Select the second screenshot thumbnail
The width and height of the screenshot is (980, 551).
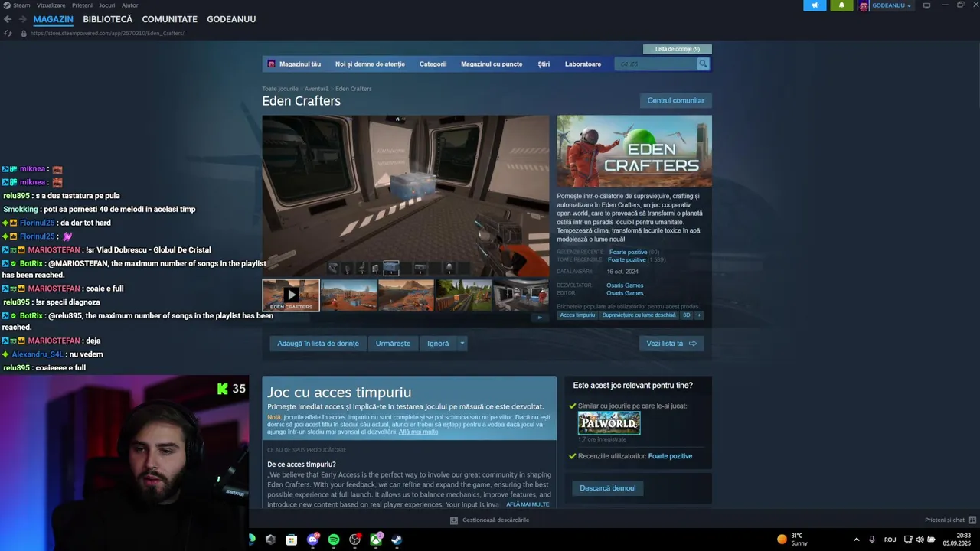click(x=406, y=295)
